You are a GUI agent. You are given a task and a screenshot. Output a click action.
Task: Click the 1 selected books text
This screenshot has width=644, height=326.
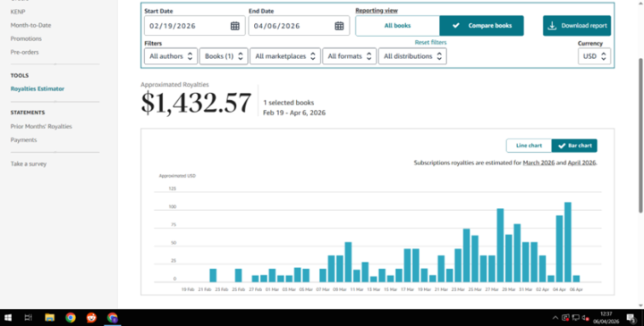[x=288, y=103]
